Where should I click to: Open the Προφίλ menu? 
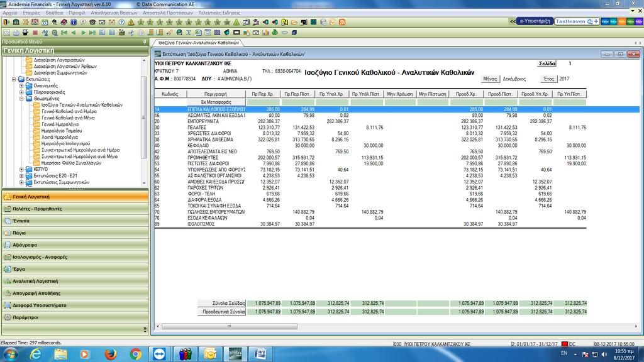pyautogui.click(x=77, y=13)
